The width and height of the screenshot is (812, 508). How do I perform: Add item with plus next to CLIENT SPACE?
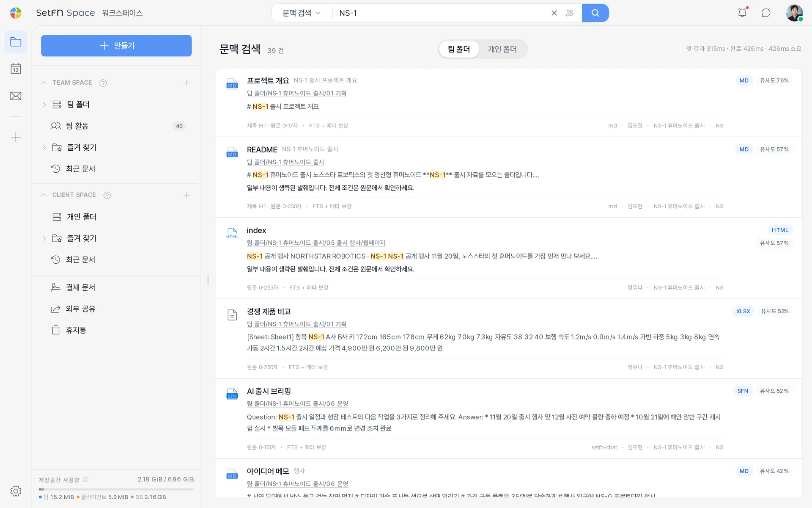pyautogui.click(x=187, y=195)
